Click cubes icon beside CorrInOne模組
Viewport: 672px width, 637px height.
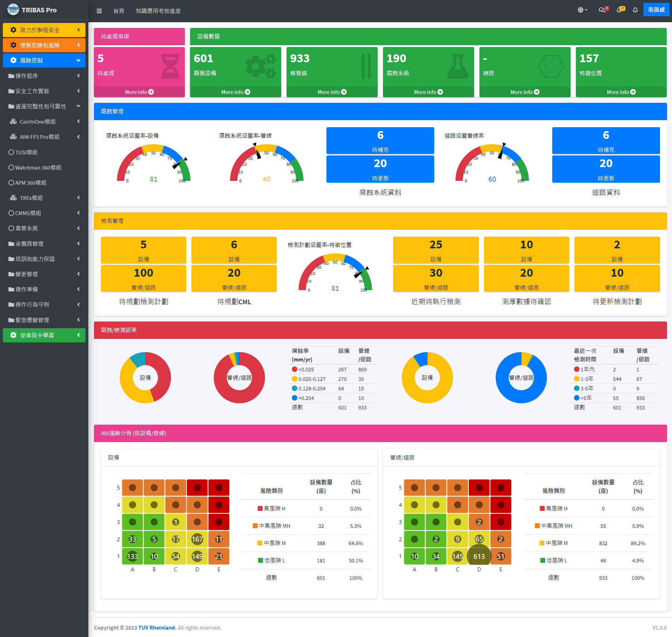pos(13,122)
